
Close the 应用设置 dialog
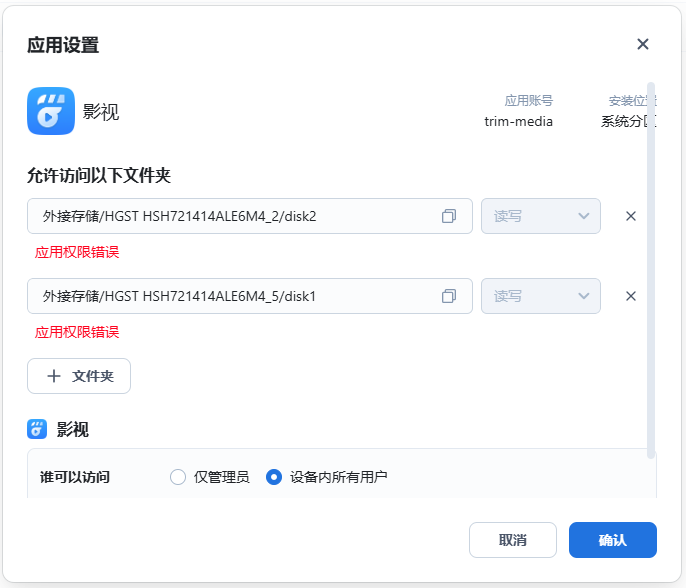(x=643, y=44)
